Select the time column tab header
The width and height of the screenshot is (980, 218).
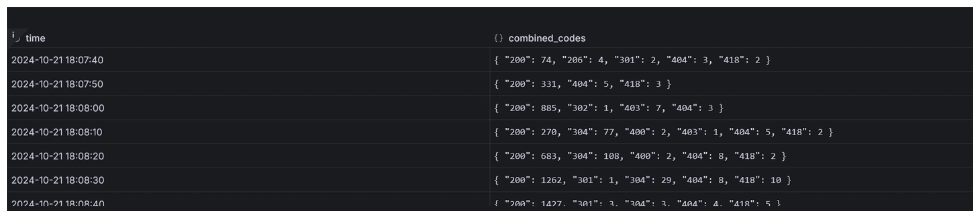35,38
